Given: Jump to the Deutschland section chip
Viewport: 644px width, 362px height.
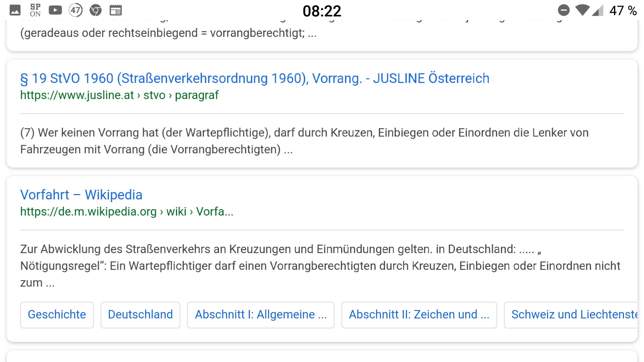Looking at the screenshot, I should (x=140, y=315).
